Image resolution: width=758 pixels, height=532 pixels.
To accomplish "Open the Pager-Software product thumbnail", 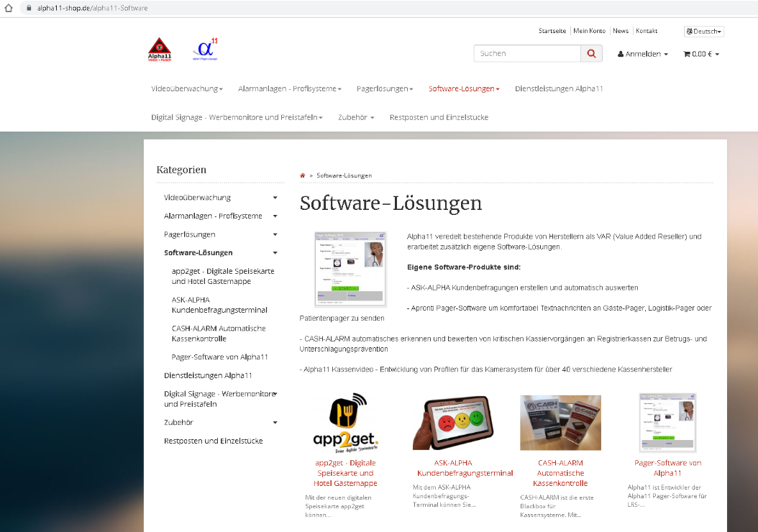I will pos(667,423).
